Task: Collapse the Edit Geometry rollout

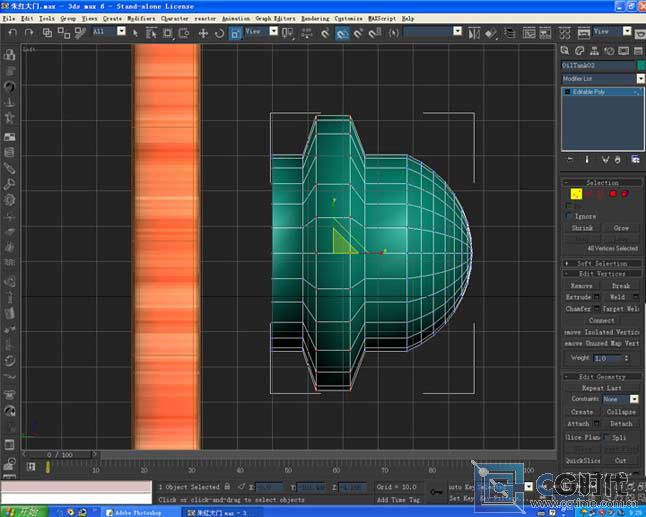Action: (x=602, y=377)
